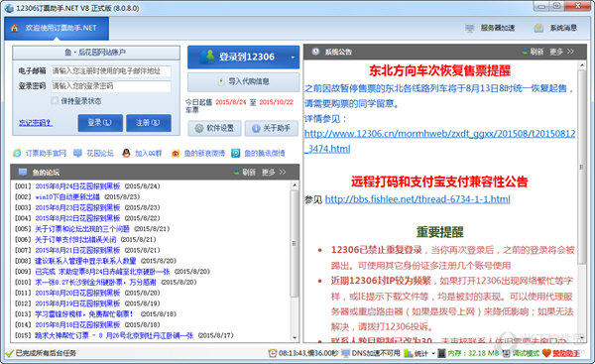Focus the 登录密码 password field
Viewport: 595px width, 364px height.
coord(111,86)
